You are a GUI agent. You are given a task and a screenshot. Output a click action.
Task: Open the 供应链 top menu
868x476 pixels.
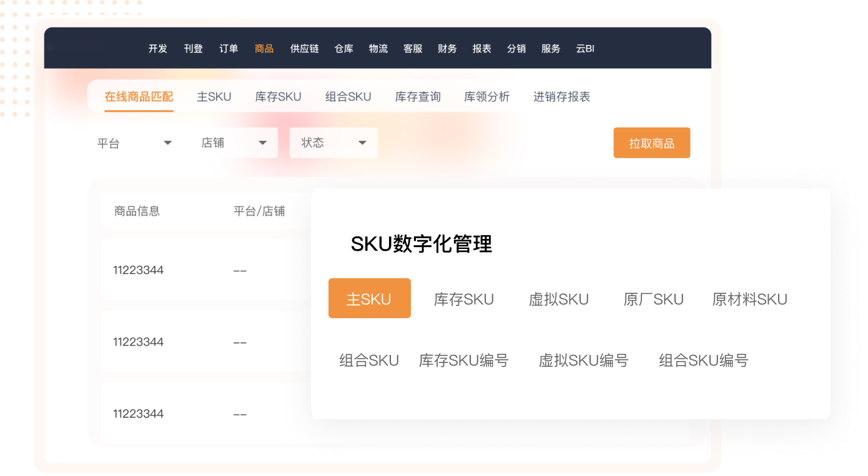[x=304, y=49]
